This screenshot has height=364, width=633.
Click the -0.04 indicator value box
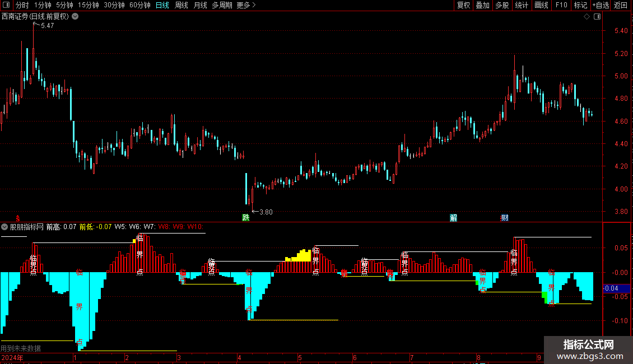click(x=616, y=288)
